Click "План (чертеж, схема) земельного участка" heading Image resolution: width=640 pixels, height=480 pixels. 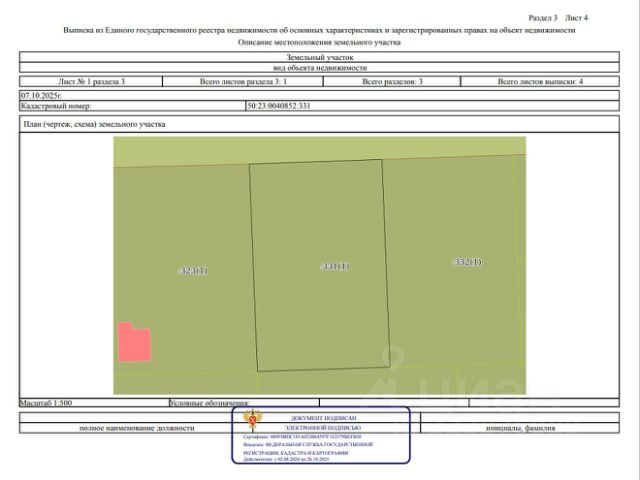(x=95, y=124)
